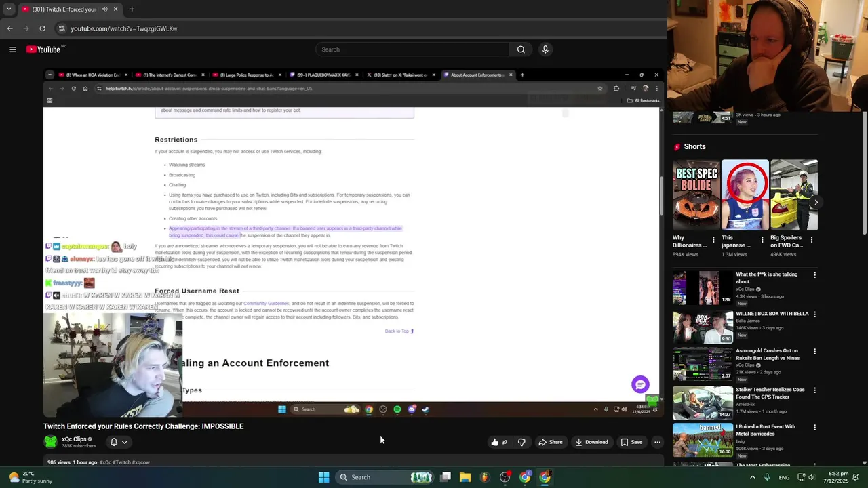Open options for 'Asmongold Crashes Out' video
The width and height of the screenshot is (868, 488).
(x=814, y=352)
